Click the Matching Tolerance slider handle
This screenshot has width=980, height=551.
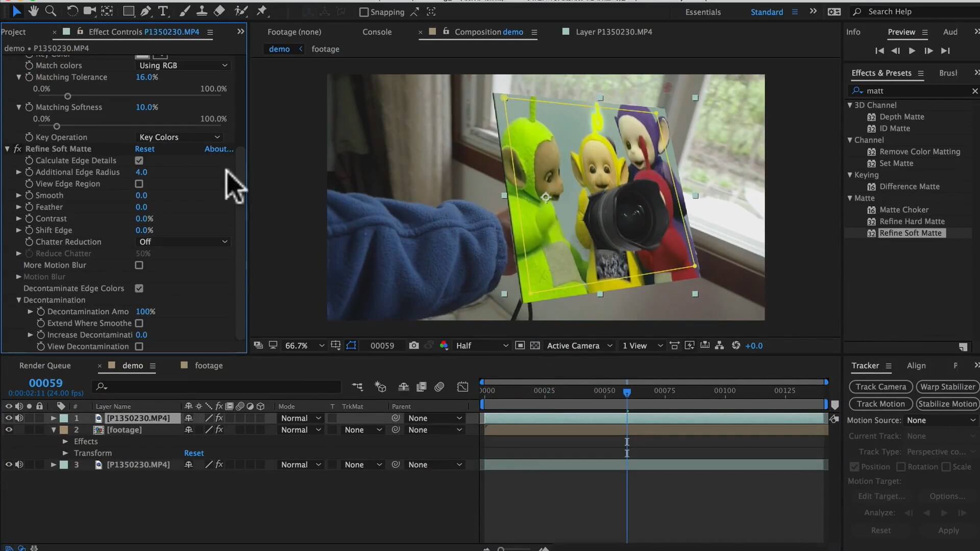[x=67, y=96]
